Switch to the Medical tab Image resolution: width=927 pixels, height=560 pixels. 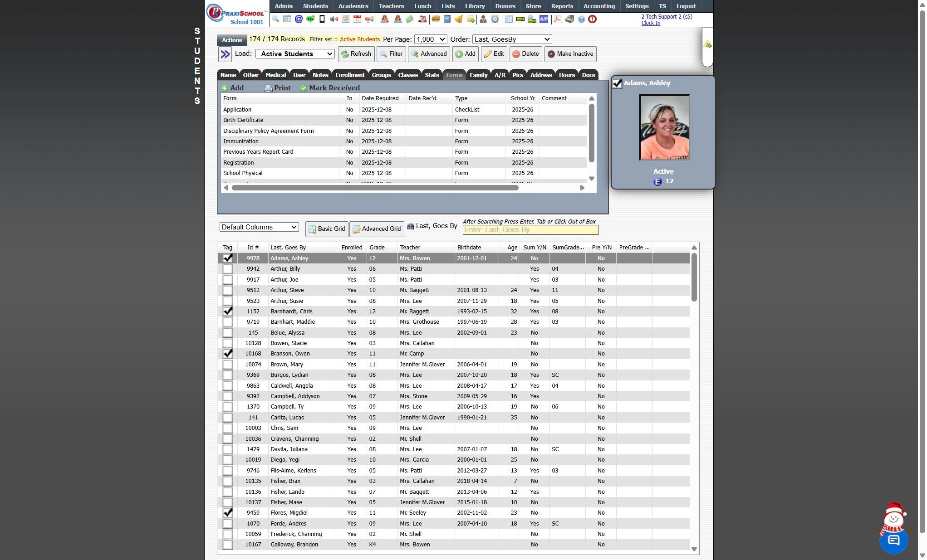[275, 75]
